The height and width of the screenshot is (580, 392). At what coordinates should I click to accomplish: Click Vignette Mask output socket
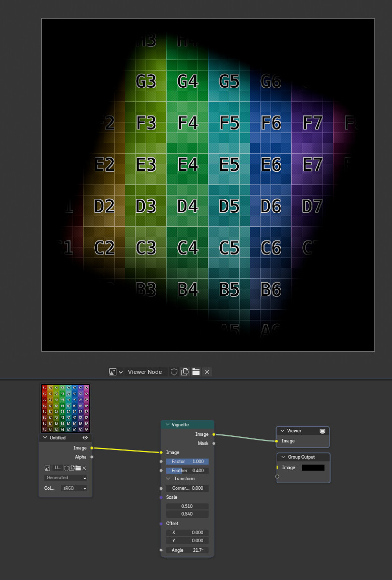coord(214,443)
